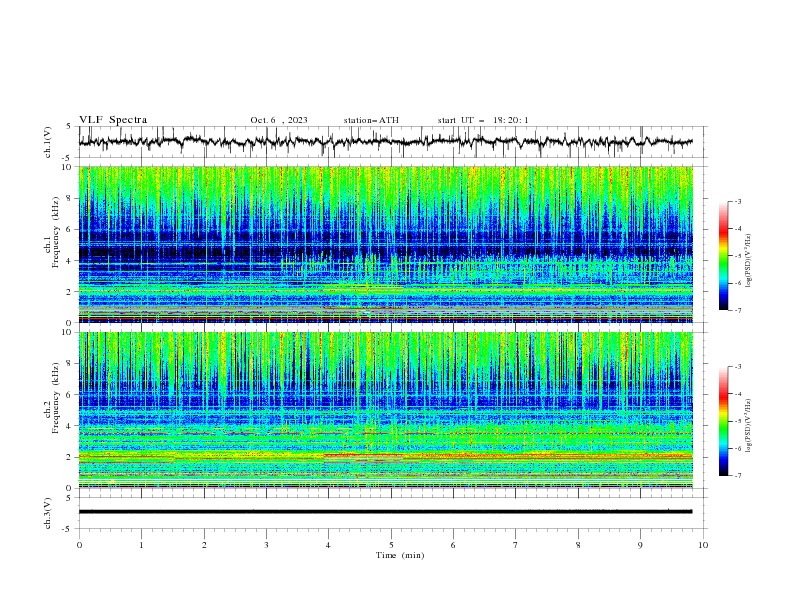This screenshot has width=792, height=612.
Task: Click inside the ch.1 spectrogram plot
Action: point(386,244)
